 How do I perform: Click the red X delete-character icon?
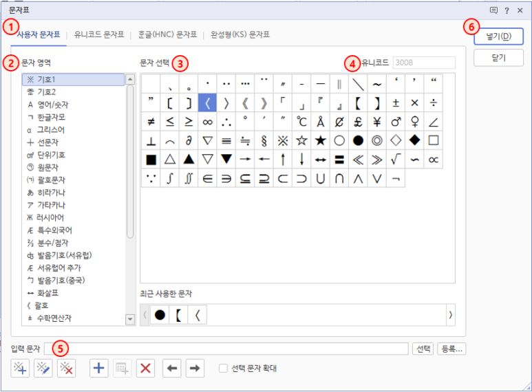(x=145, y=368)
